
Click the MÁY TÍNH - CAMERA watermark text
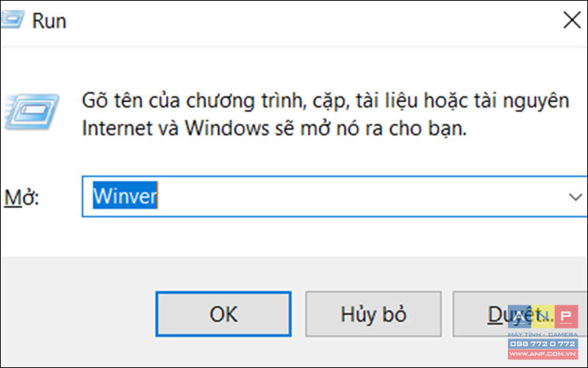tap(542, 334)
